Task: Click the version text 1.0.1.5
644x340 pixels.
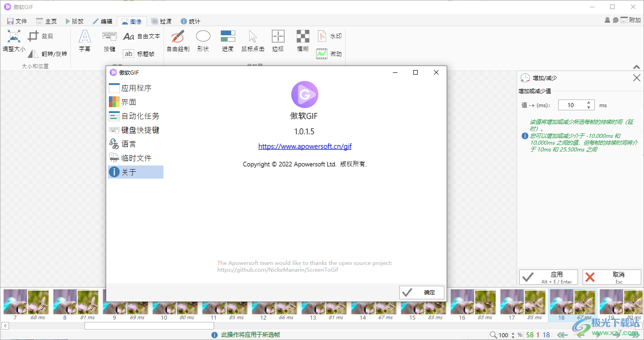Action: (x=304, y=132)
